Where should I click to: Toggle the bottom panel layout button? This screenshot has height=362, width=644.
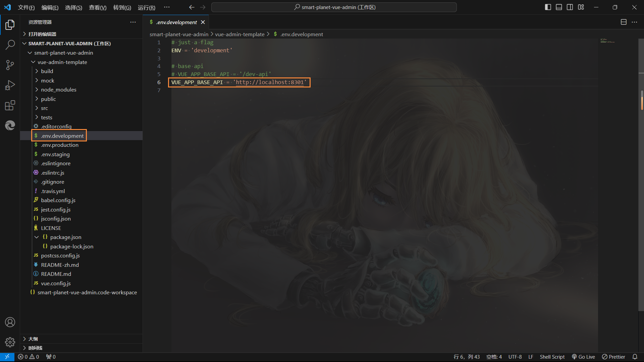pos(559,7)
